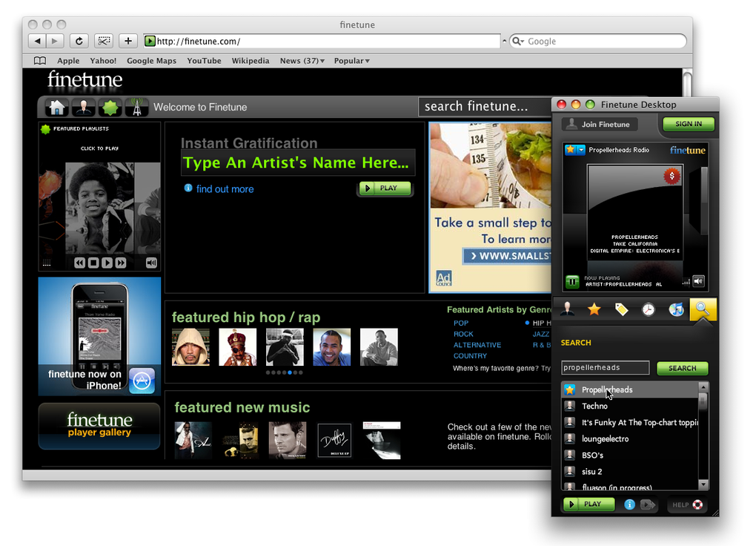The height and width of the screenshot is (546, 756).
Task: Reload the finetune page in Safari
Action: pos(79,41)
